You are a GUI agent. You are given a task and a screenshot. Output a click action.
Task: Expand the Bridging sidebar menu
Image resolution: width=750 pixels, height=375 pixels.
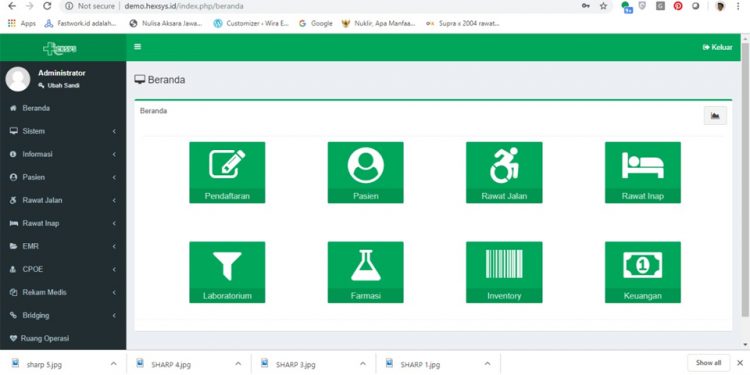(x=63, y=315)
